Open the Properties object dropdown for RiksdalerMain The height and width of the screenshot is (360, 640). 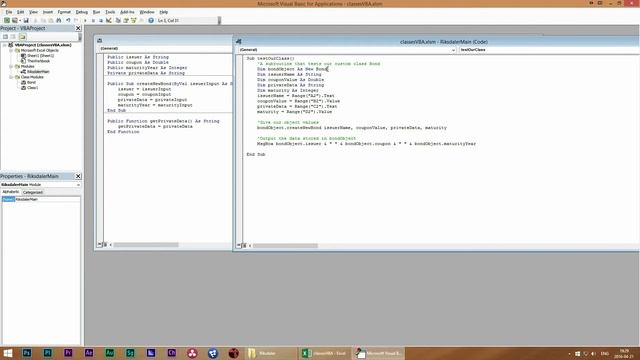click(78, 185)
